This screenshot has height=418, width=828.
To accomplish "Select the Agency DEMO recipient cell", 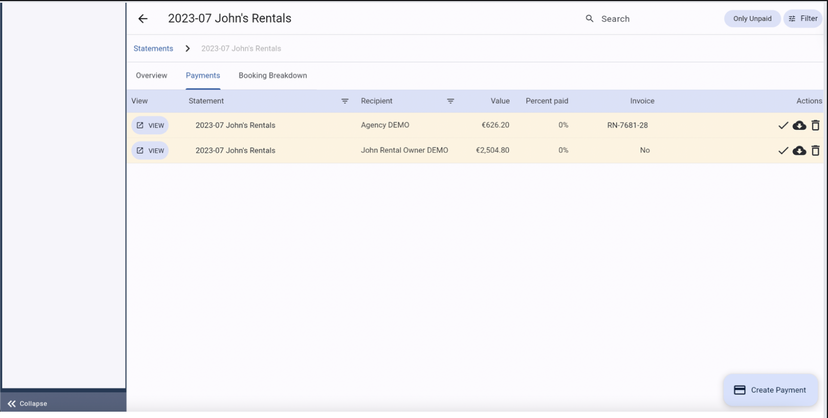I will [385, 125].
